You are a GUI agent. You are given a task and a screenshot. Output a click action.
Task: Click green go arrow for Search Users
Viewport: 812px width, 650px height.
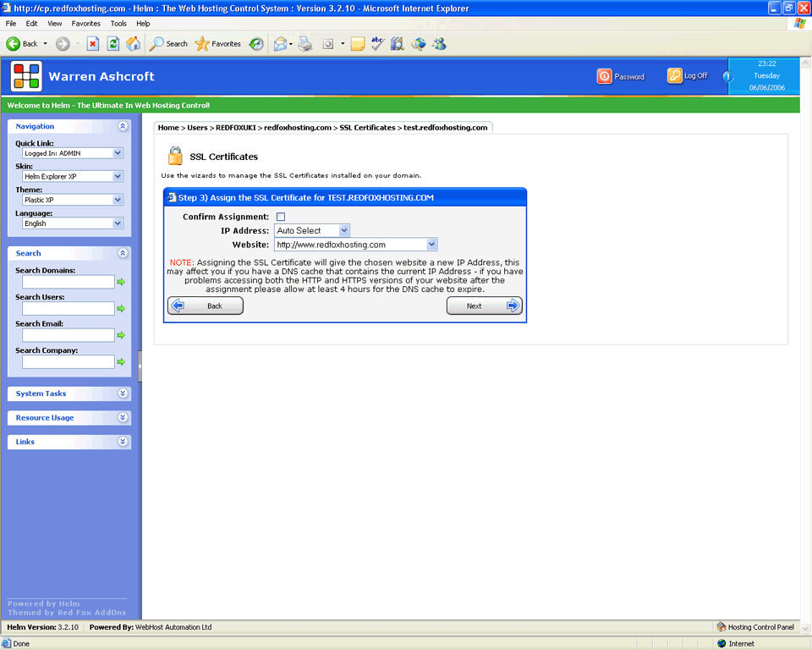click(x=121, y=308)
